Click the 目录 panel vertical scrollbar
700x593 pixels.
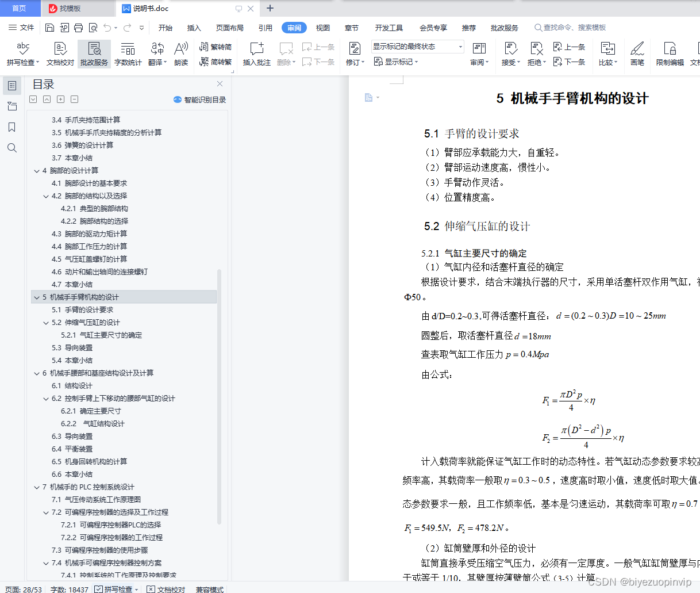point(219,397)
